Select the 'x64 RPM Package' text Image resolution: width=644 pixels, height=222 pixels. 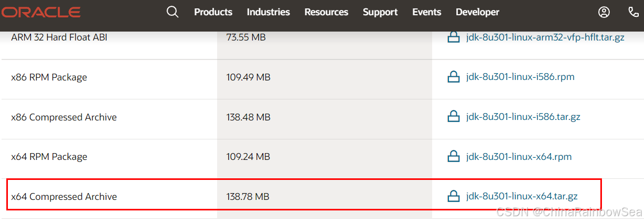[x=49, y=157]
